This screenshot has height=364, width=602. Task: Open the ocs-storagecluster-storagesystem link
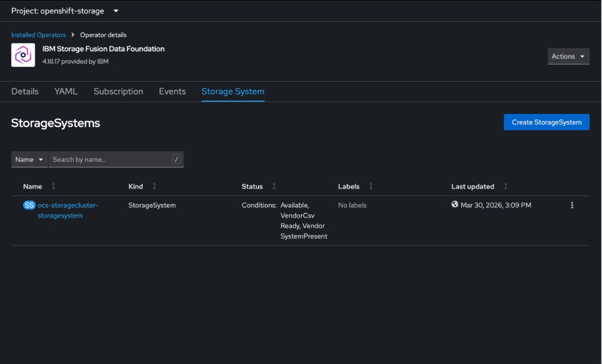click(x=66, y=210)
